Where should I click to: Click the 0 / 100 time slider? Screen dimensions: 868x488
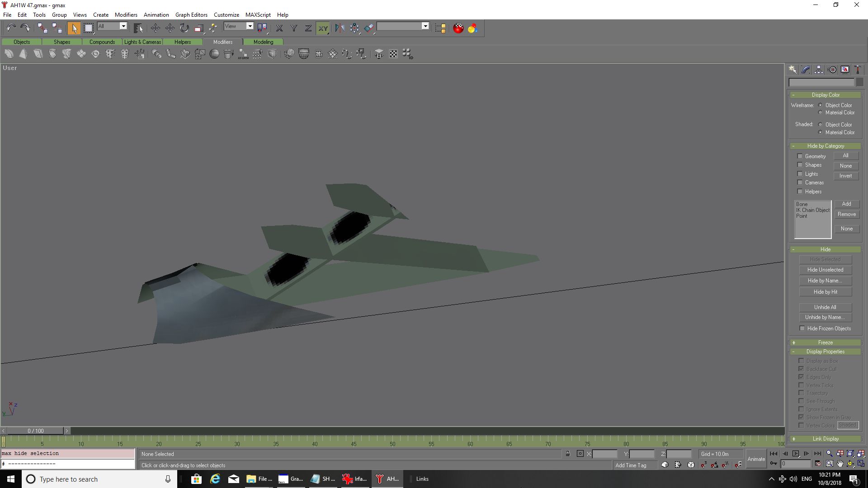pos(35,431)
